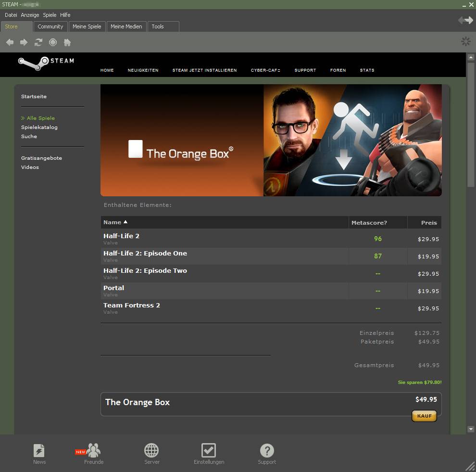Image resolution: width=476 pixels, height=472 pixels.
Task: Open the Half-Life 2: Episode Two entry
Action: point(145,271)
